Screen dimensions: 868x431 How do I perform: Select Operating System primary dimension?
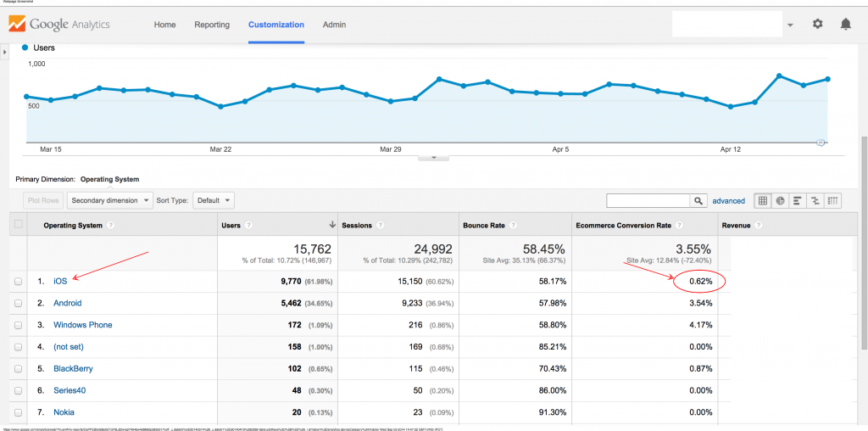point(109,179)
